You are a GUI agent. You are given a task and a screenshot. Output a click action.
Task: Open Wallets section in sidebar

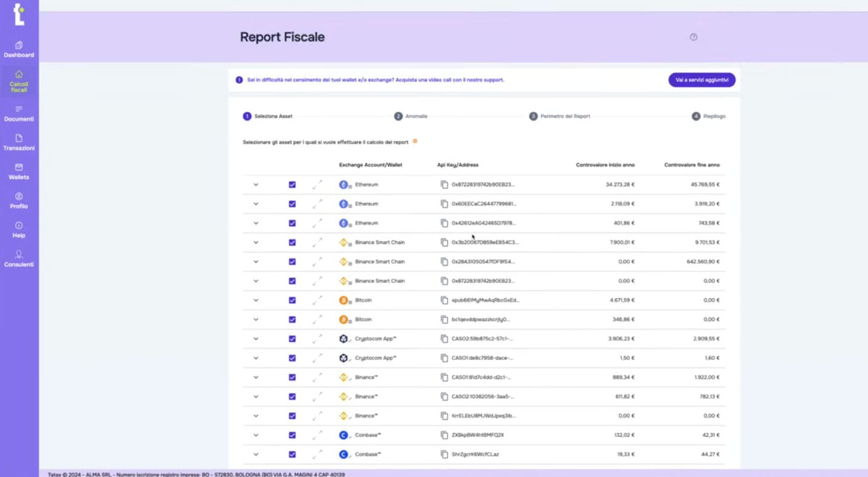19,171
